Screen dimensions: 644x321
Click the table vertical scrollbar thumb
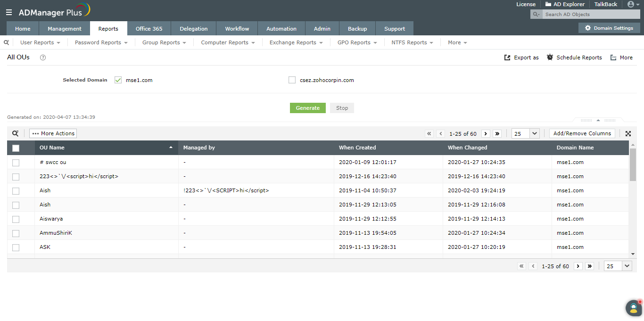coord(633,165)
